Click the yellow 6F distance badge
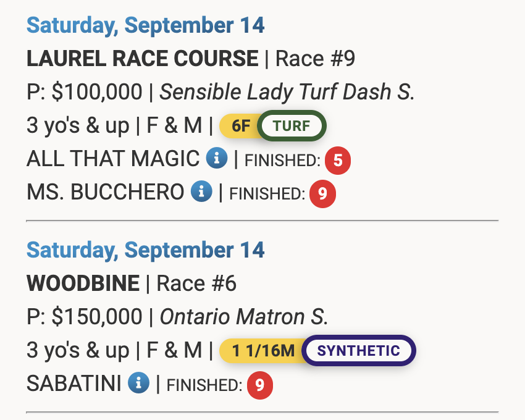The width and height of the screenshot is (525, 420). 240,127
